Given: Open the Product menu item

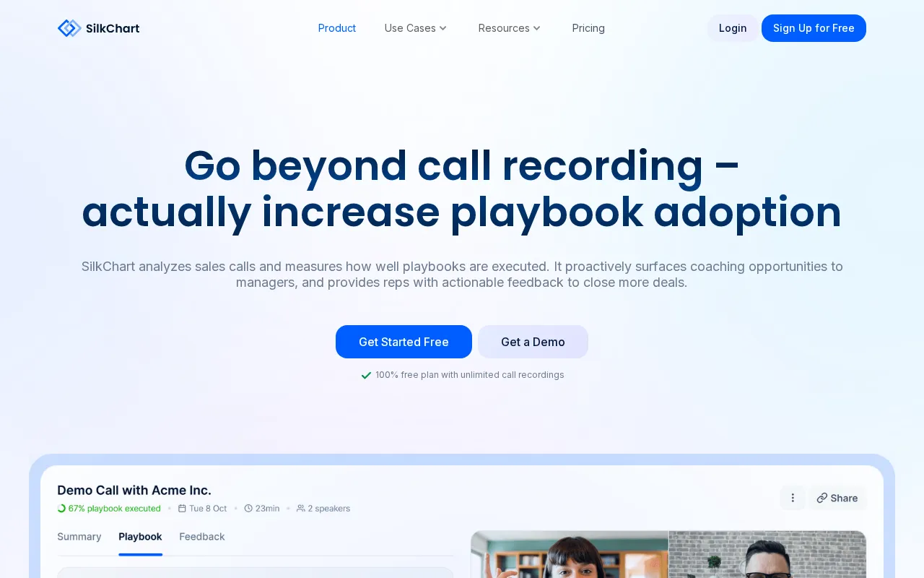Looking at the screenshot, I should pyautogui.click(x=337, y=28).
